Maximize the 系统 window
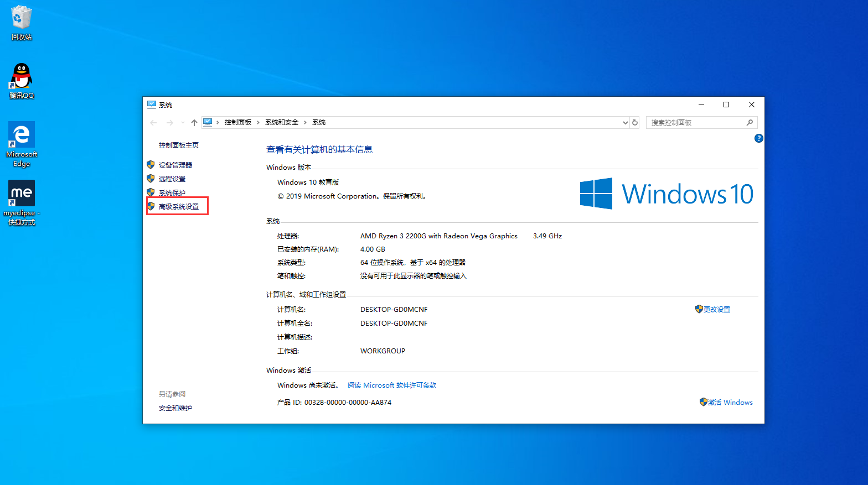Screen dimensions: 868x485 [726, 105]
